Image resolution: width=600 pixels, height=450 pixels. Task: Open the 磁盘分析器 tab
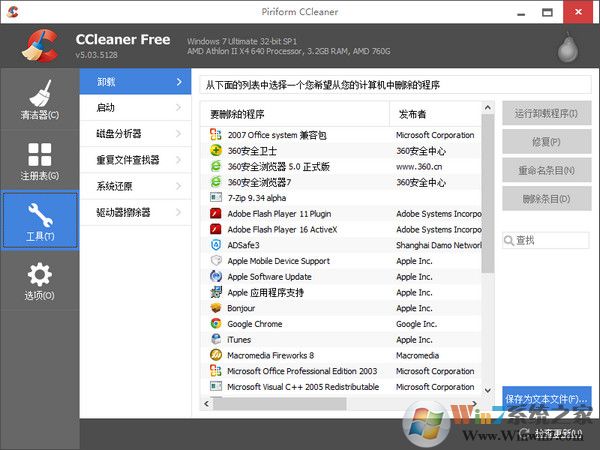[x=135, y=134]
